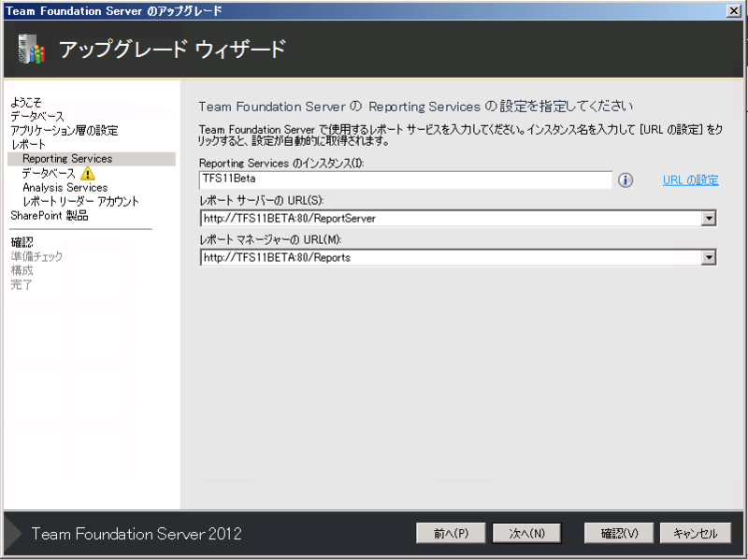Select 確認 step in the sidebar
The height and width of the screenshot is (560, 748).
[22, 242]
